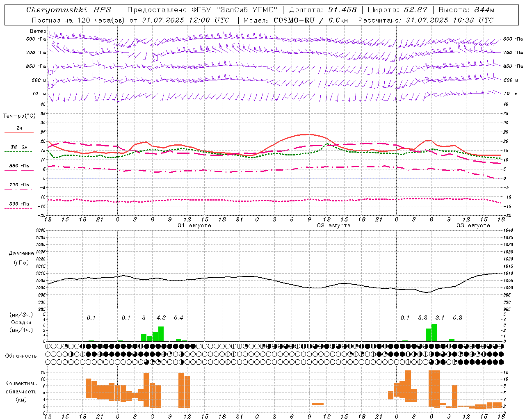Click the Тем-ра(°C) axis title
This screenshot has width=525, height=420.
[19, 116]
